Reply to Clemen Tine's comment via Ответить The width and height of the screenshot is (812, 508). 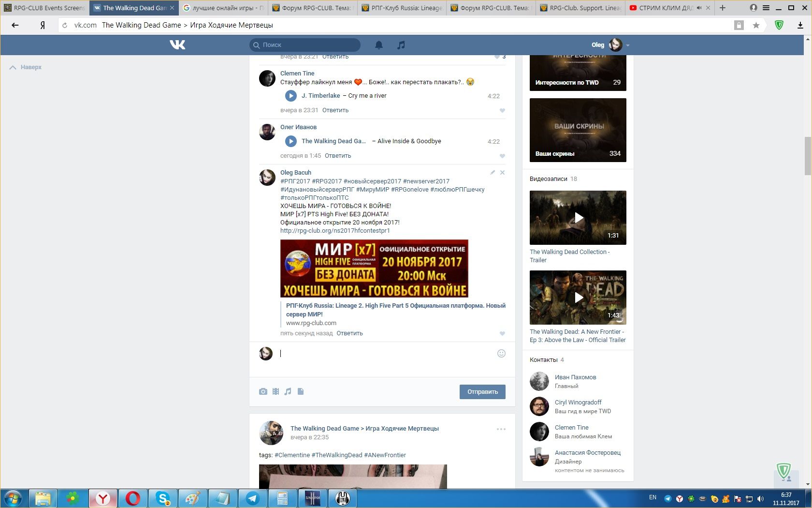point(335,110)
